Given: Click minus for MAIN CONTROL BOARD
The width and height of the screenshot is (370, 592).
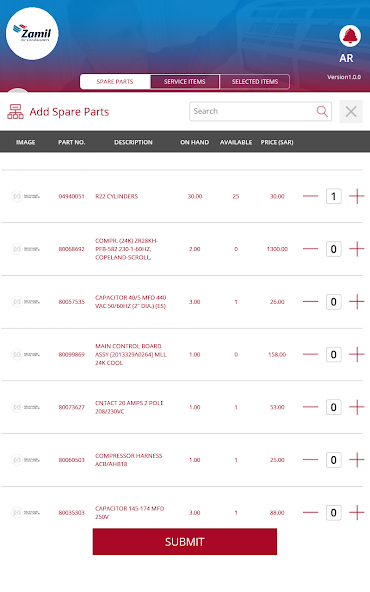Looking at the screenshot, I should click(x=310, y=354).
